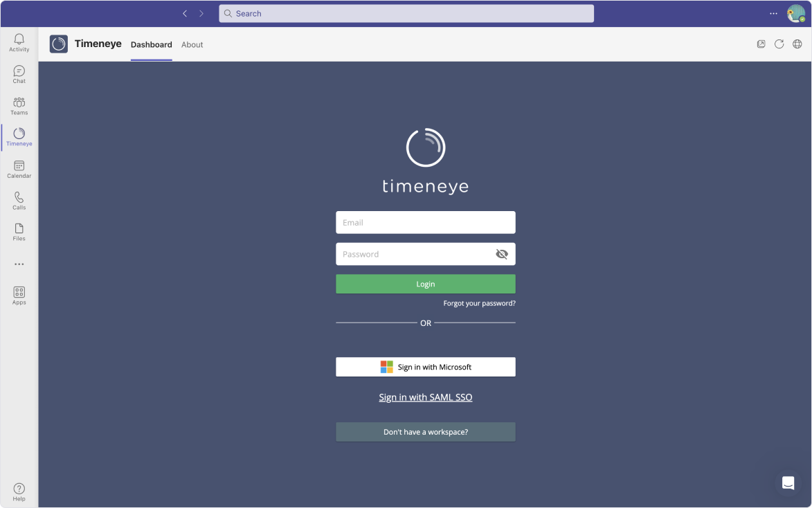Viewport: 812px width, 508px height.
Task: Open the Calendar from the sidebar
Action: 19,168
